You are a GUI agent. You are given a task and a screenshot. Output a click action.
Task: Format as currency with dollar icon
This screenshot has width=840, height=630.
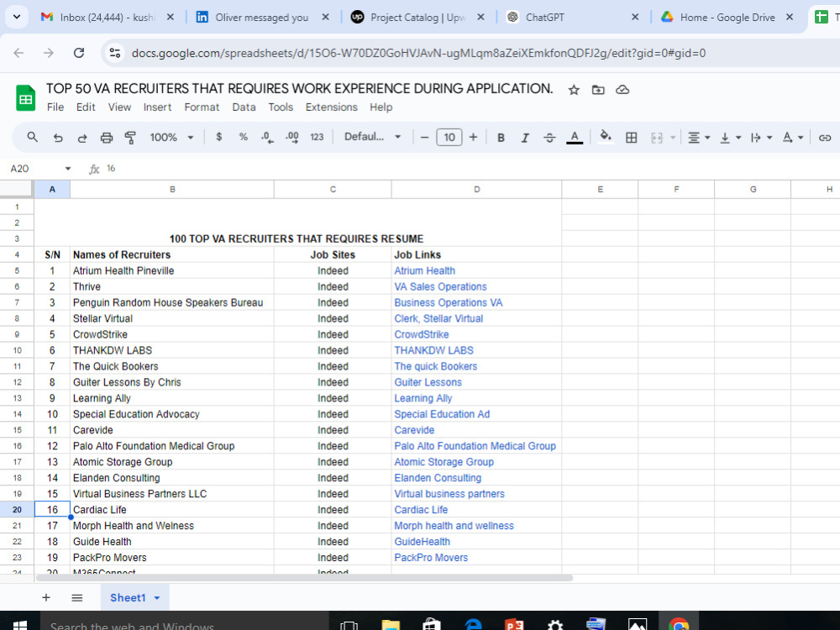point(218,137)
